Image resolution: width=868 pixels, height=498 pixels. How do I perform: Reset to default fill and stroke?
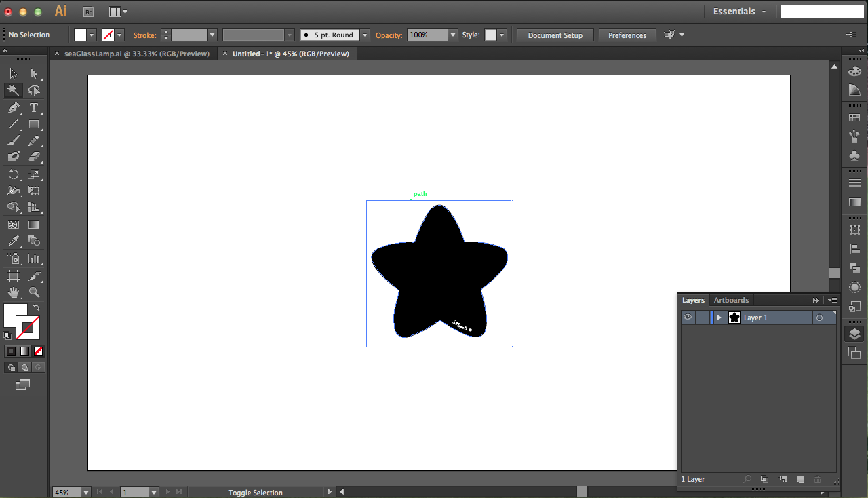coord(7,335)
